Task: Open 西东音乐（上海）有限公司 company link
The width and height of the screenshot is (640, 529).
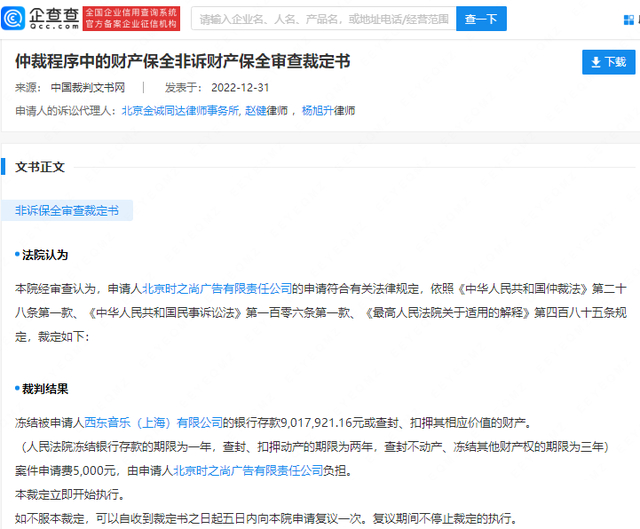Action: point(153,422)
